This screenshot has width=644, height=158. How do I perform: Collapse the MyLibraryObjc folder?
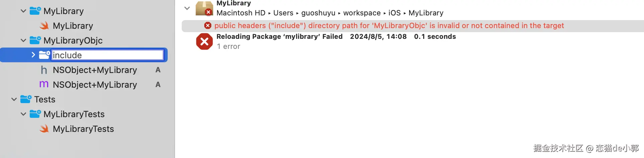(23, 40)
